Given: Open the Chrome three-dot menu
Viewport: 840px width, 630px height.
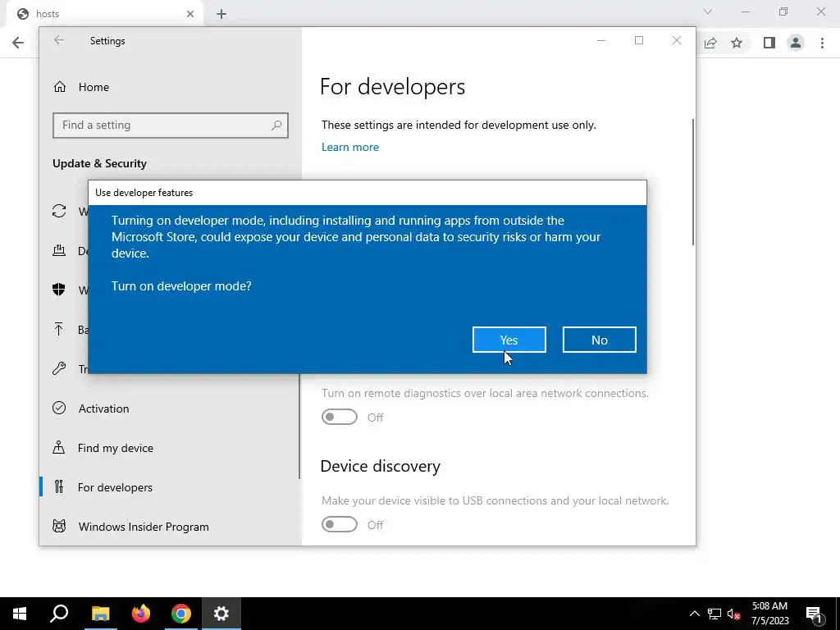Looking at the screenshot, I should pyautogui.click(x=822, y=43).
